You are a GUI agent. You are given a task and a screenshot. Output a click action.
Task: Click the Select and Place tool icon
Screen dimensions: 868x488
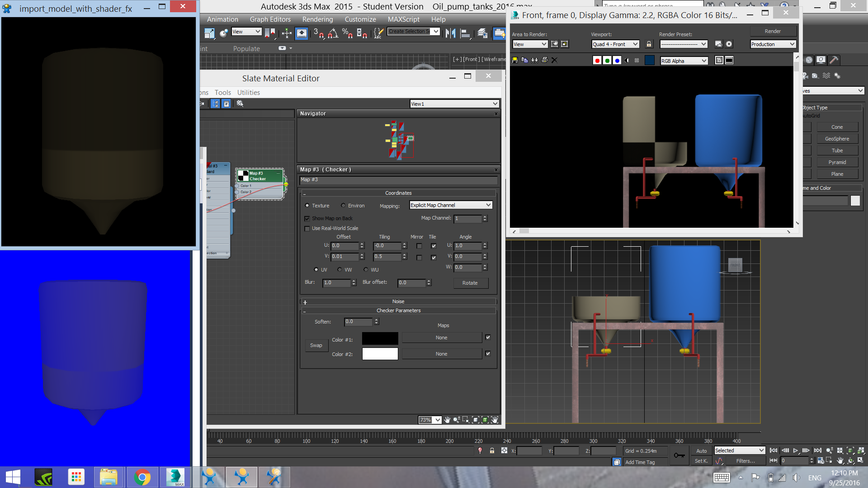tap(223, 33)
